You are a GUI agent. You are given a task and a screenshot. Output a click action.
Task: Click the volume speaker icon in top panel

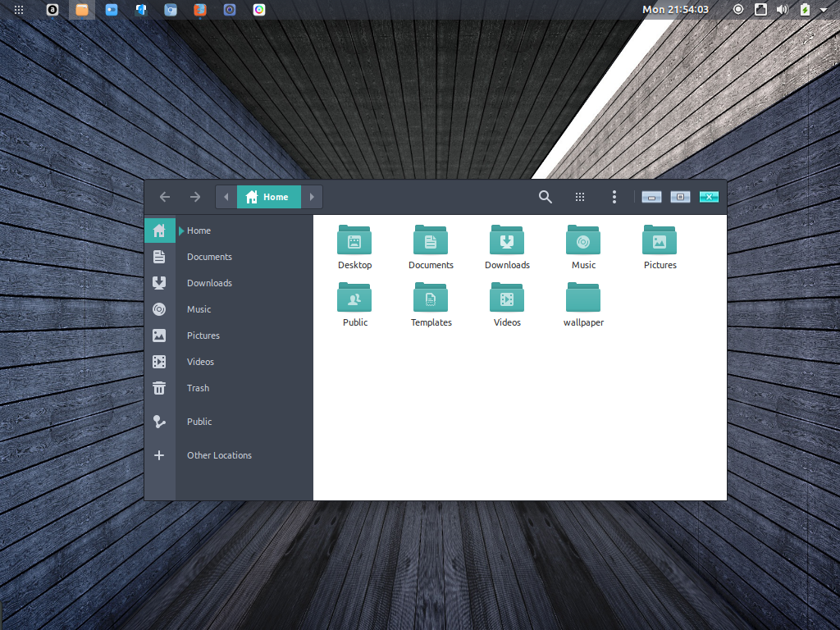pos(782,10)
